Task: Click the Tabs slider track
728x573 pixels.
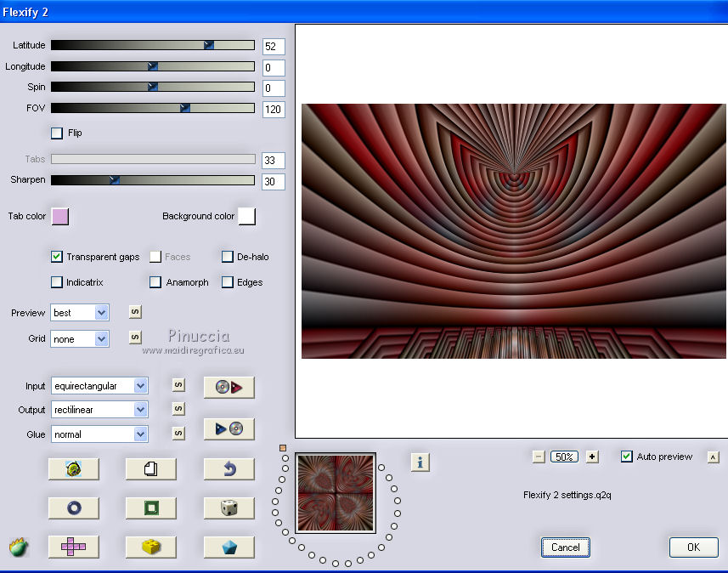Action: coord(153,159)
